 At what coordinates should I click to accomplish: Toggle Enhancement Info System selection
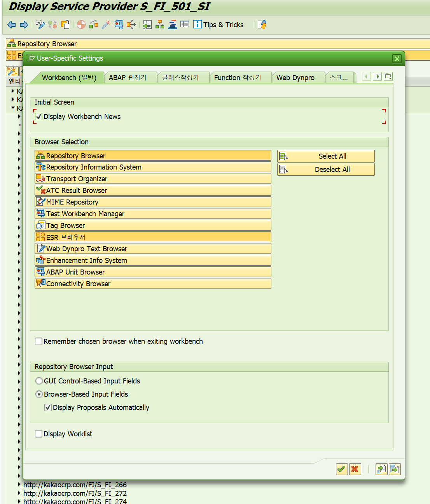153,261
